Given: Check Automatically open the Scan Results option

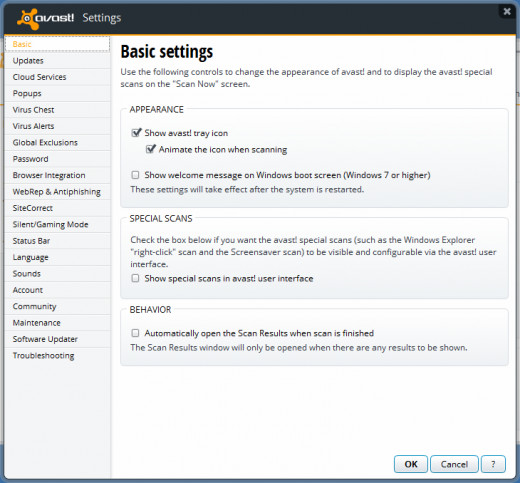Looking at the screenshot, I should pyautogui.click(x=135, y=333).
